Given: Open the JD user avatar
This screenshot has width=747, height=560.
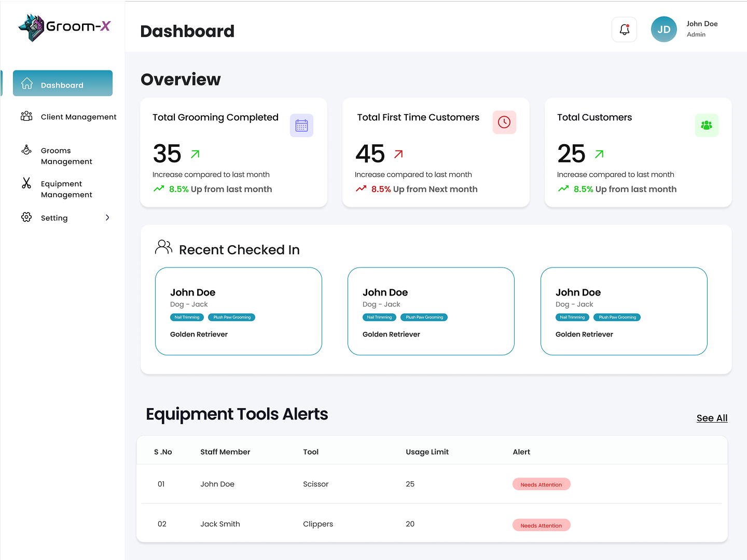Looking at the screenshot, I should click(x=663, y=30).
